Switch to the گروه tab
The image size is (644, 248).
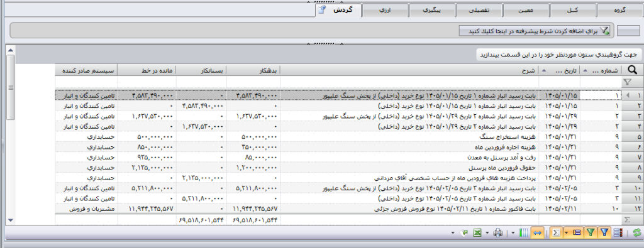619,10
